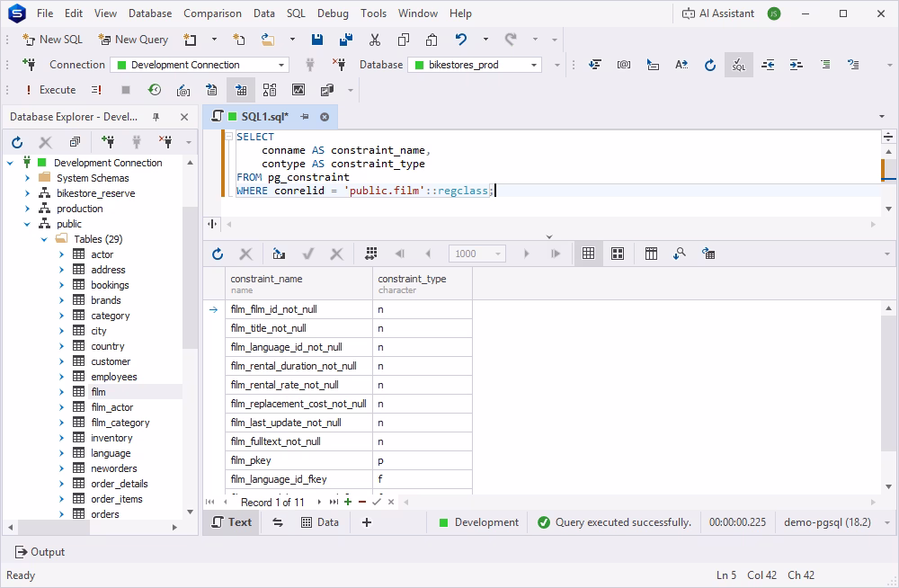Cut selection with the scissors icon

point(375,39)
